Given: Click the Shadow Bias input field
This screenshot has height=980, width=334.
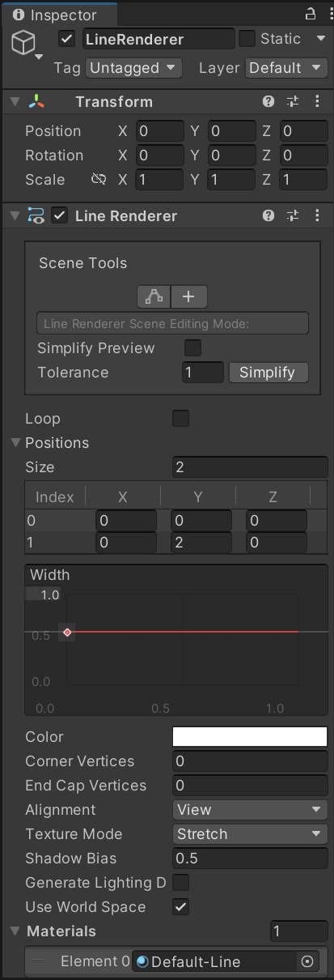Looking at the screenshot, I should point(250,859).
